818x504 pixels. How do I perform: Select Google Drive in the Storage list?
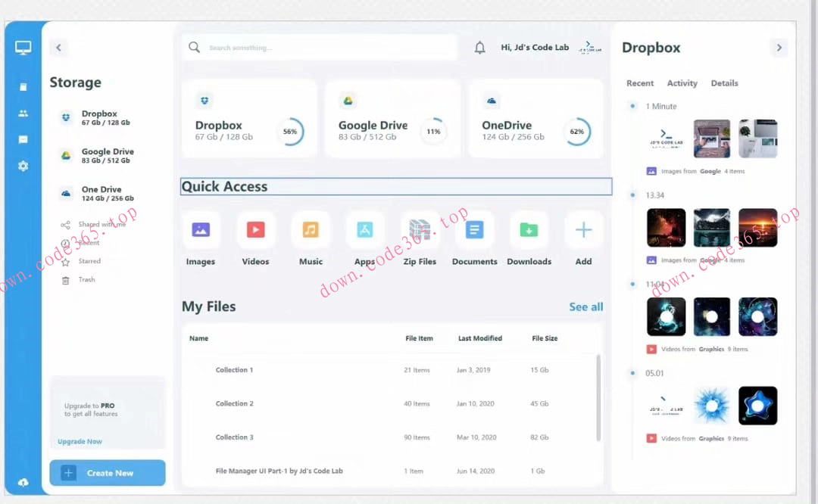tap(96, 155)
